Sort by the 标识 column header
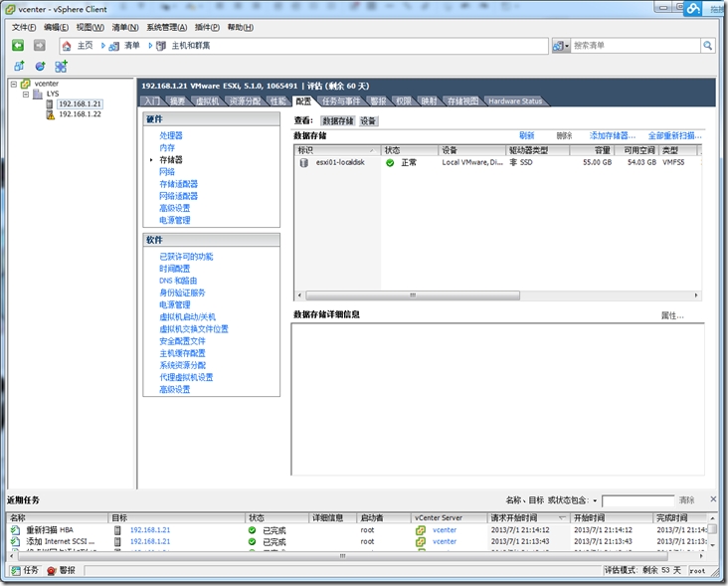Viewport: 728px width, 586px height. [337, 150]
